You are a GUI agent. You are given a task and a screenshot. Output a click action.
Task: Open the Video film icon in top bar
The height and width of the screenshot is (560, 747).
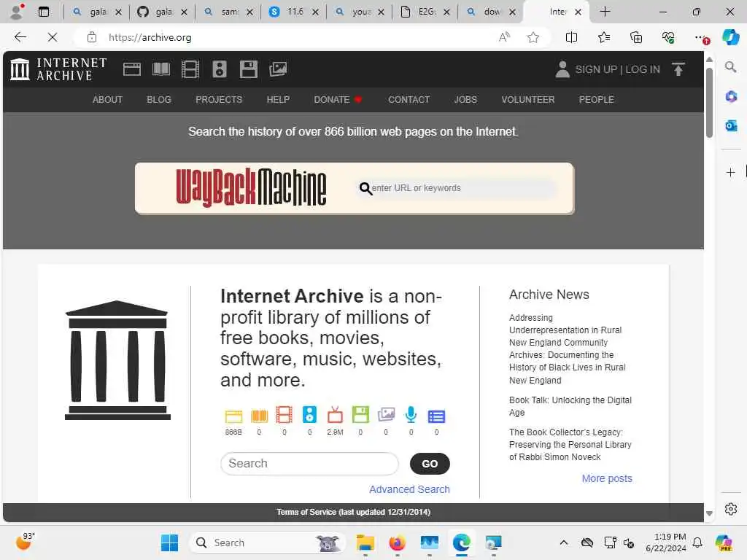coord(190,69)
